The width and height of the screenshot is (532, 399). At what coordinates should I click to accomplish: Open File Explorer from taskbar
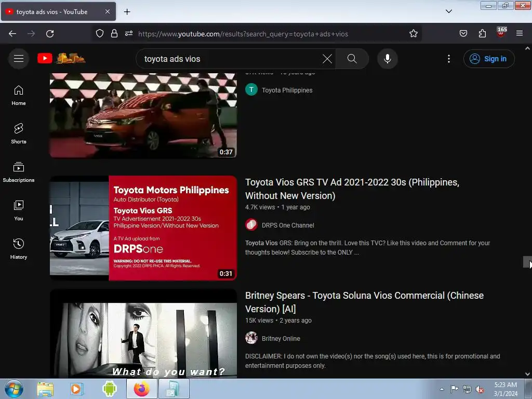pyautogui.click(x=45, y=389)
